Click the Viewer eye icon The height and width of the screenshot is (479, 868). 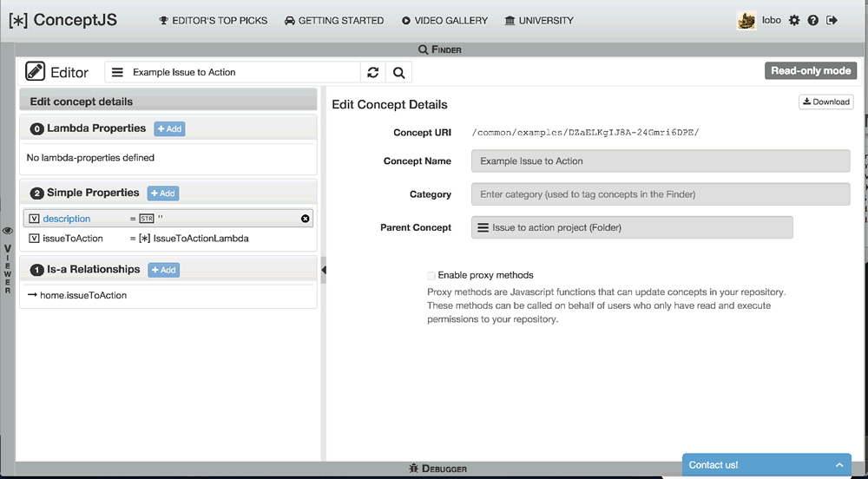click(8, 231)
